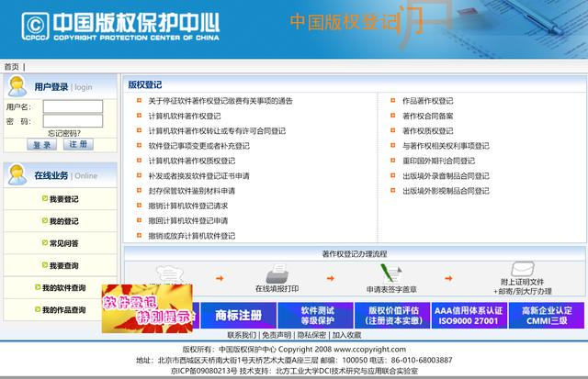Open 重印国外期刊合同登记 link
The image size is (588, 379).
pyautogui.click(x=439, y=161)
